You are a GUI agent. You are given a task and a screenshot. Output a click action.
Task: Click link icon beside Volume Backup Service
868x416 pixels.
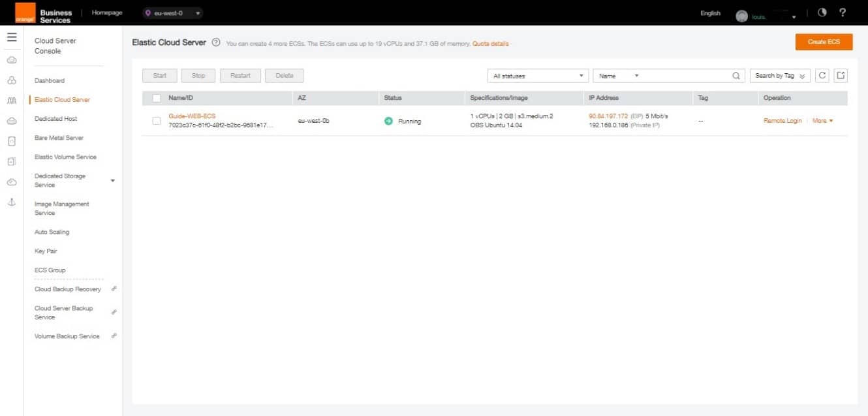tap(114, 336)
